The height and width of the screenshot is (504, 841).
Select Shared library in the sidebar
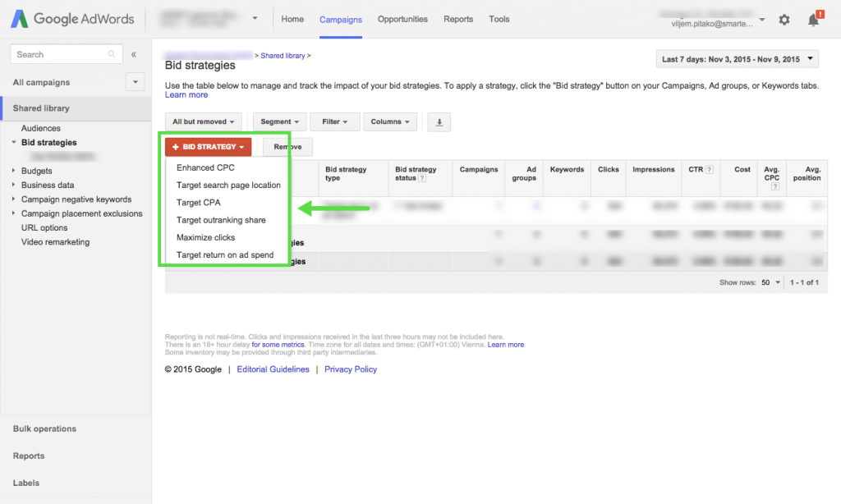(x=76, y=108)
